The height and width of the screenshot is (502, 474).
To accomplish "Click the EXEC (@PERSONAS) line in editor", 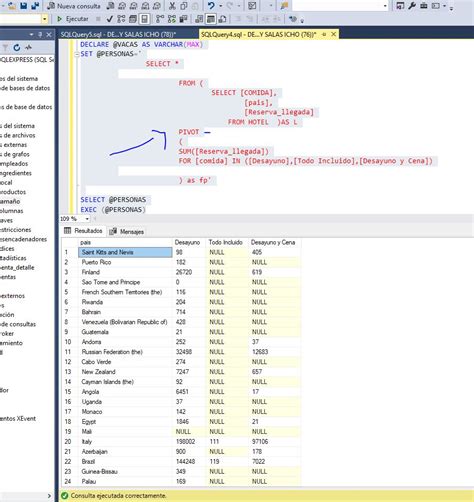I will coord(113,210).
